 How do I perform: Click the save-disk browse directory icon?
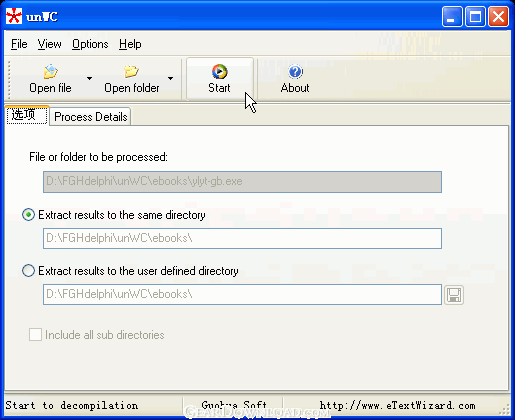(x=454, y=295)
